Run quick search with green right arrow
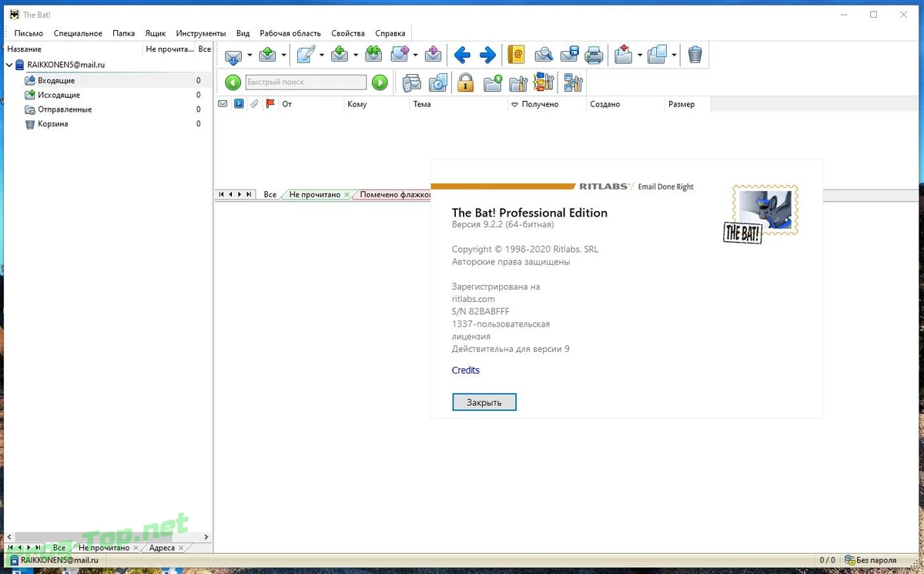 click(380, 82)
